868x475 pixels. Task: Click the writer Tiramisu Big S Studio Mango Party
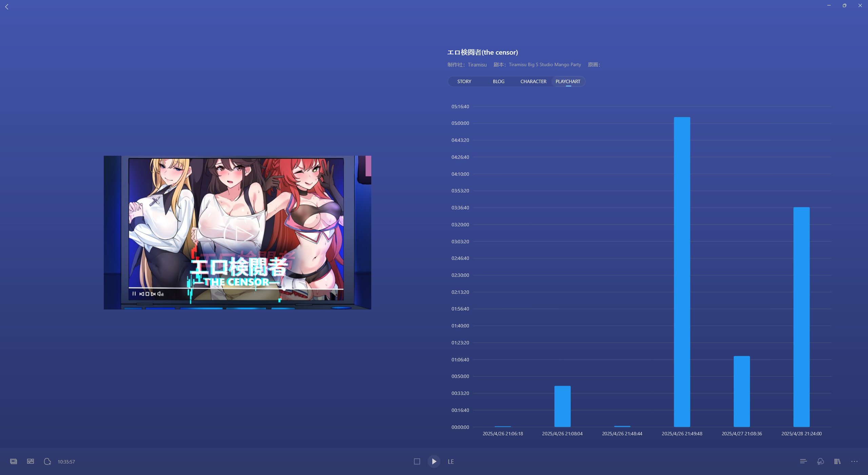point(545,64)
